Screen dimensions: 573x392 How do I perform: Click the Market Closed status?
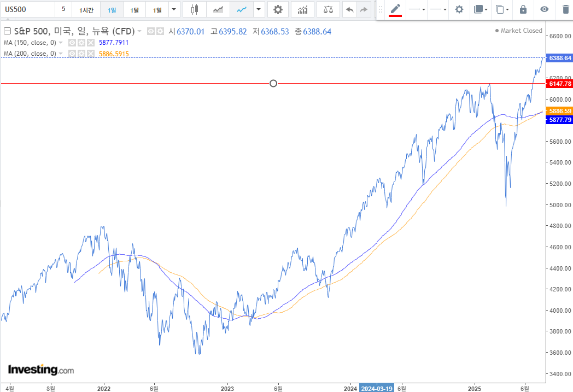point(518,31)
